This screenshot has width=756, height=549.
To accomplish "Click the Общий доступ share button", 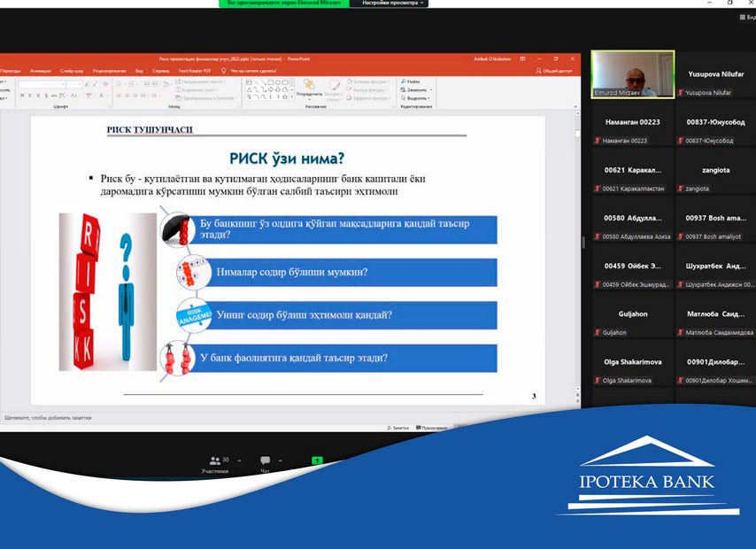I will click(554, 71).
